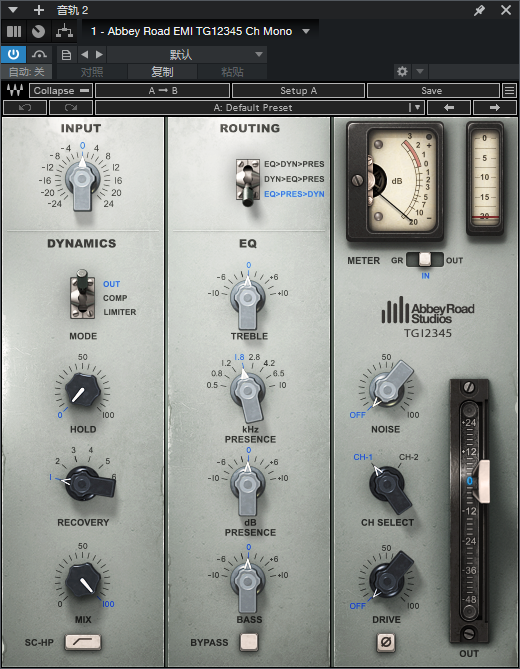
Task: Toggle the phase invert Ø button
Action: coord(386,642)
